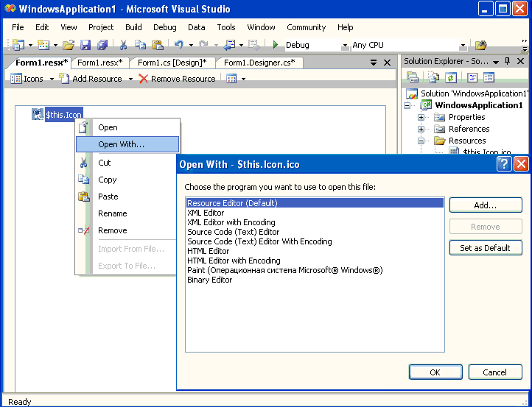Viewport: 532px width, 407px height.
Task: Click the green Start Debugging arrow
Action: click(x=276, y=45)
